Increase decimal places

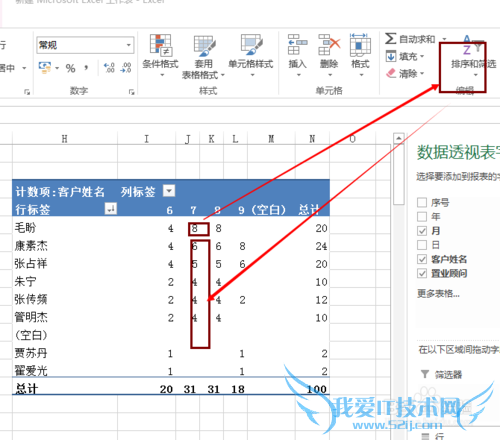tap(109, 68)
